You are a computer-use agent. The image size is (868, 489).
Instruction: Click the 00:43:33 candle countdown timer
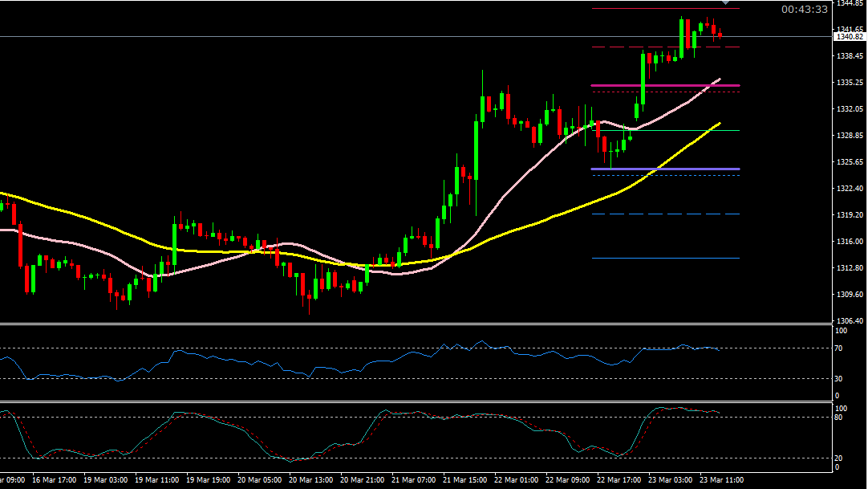[x=805, y=10]
